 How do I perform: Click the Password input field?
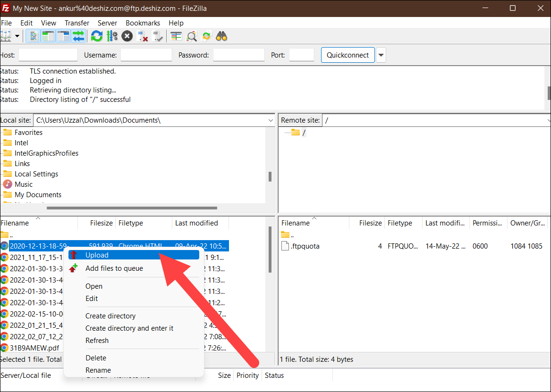(238, 55)
